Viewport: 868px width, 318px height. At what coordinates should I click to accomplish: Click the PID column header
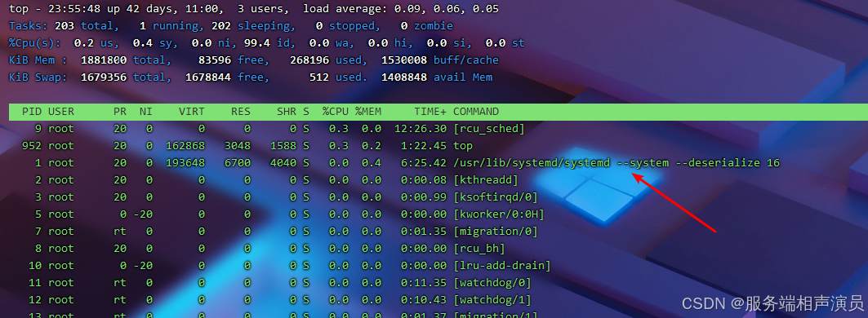(x=32, y=112)
